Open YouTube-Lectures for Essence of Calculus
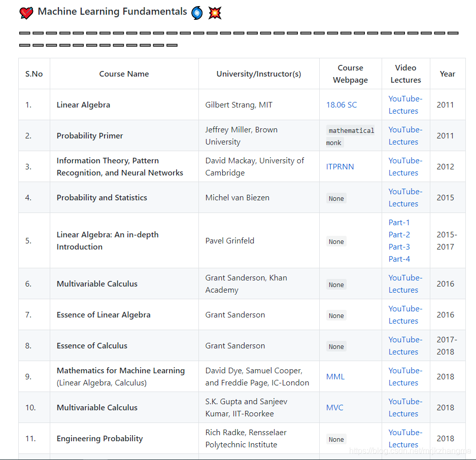 tap(405, 345)
